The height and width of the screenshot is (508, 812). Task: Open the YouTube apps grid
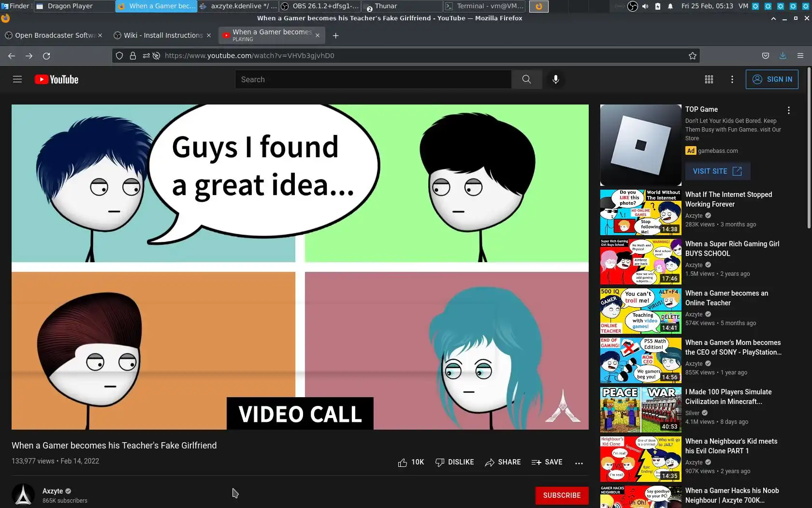709,79
